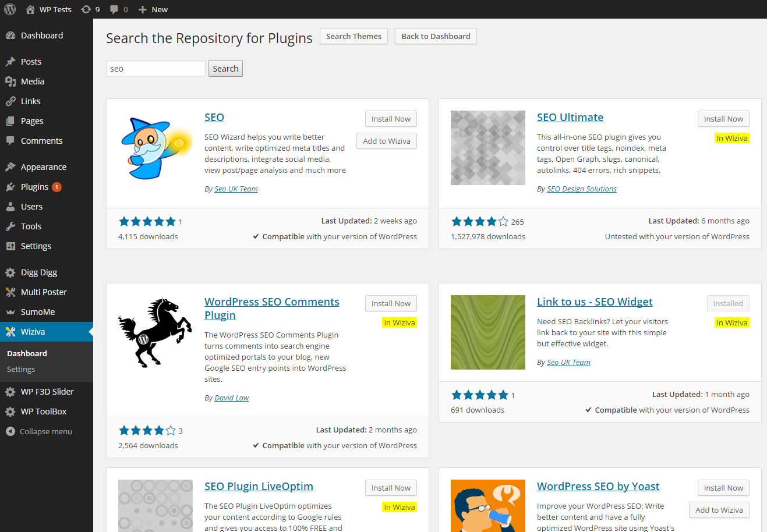Click the black horse plugin thumbnail
This screenshot has height=532, width=767.
pyautogui.click(x=155, y=332)
